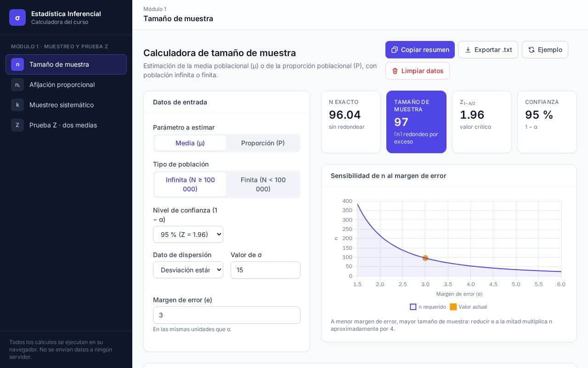Click the 'n' icon beside Tamaño de muestra
The height and width of the screenshot is (368, 588).
[17, 64]
